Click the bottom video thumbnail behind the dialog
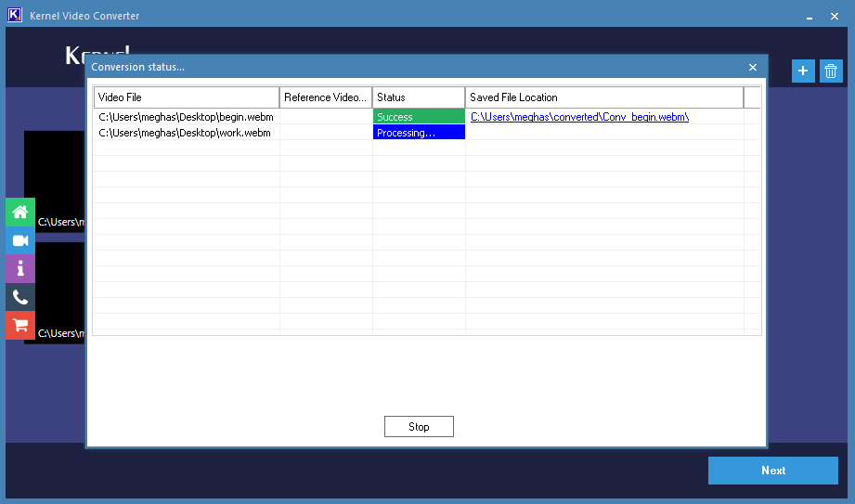This screenshot has width=855, height=504. pyautogui.click(x=55, y=293)
